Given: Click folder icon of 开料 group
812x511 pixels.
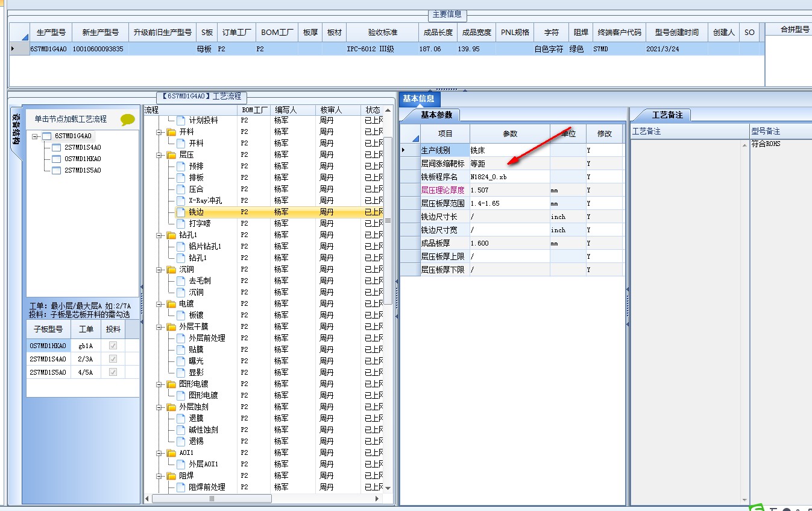Looking at the screenshot, I should [171, 132].
